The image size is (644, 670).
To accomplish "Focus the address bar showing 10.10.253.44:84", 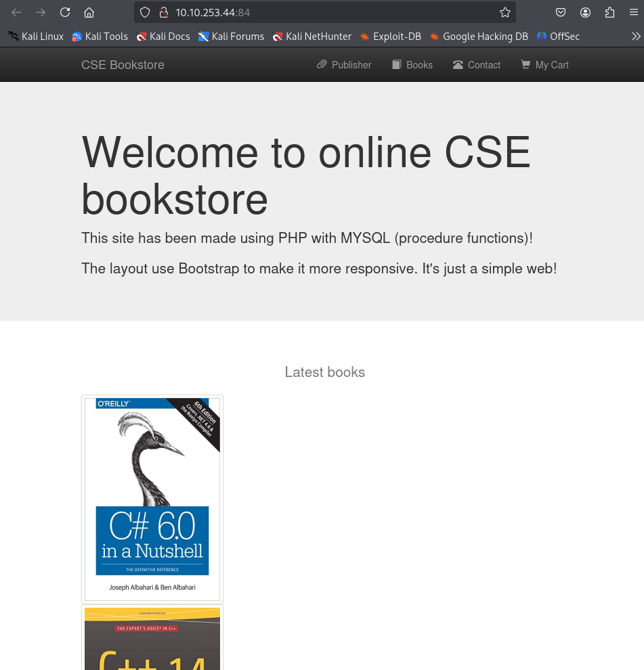I will click(x=325, y=13).
